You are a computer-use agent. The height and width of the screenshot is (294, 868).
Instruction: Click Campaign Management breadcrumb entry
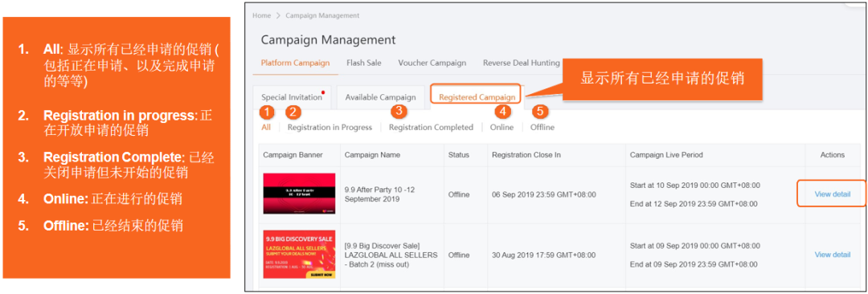point(322,15)
